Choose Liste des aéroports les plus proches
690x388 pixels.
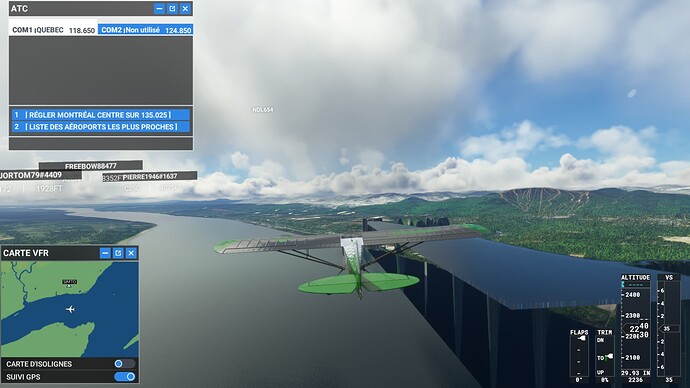(x=101, y=127)
